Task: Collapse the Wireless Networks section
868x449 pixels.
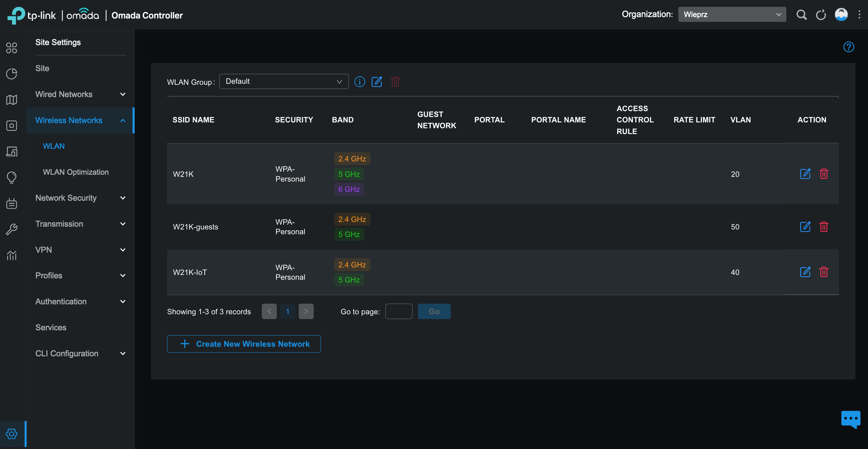Action: tap(81, 120)
